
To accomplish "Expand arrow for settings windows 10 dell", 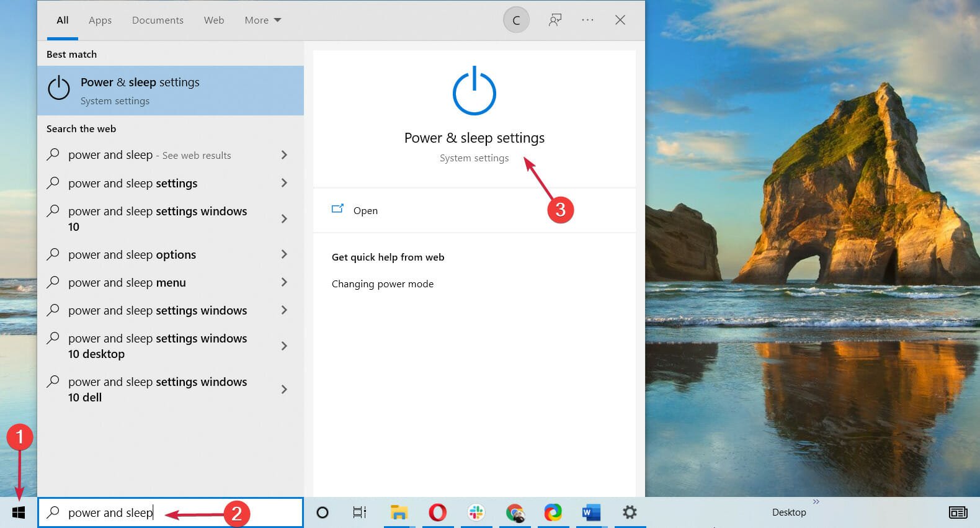I will pyautogui.click(x=284, y=389).
